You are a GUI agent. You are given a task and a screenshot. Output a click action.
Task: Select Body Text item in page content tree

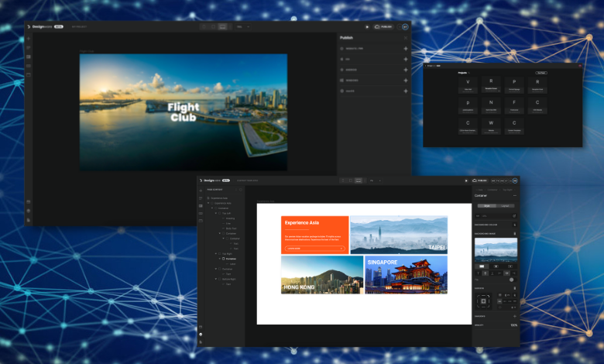[x=231, y=228]
